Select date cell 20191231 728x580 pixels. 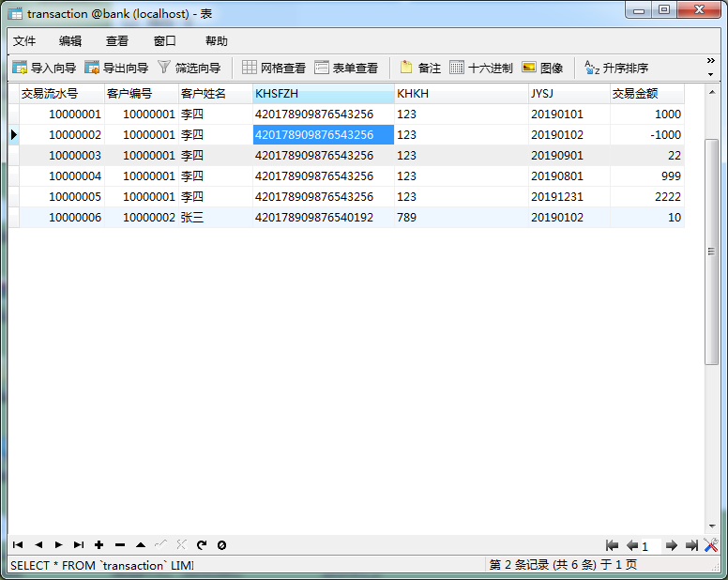tap(569, 197)
